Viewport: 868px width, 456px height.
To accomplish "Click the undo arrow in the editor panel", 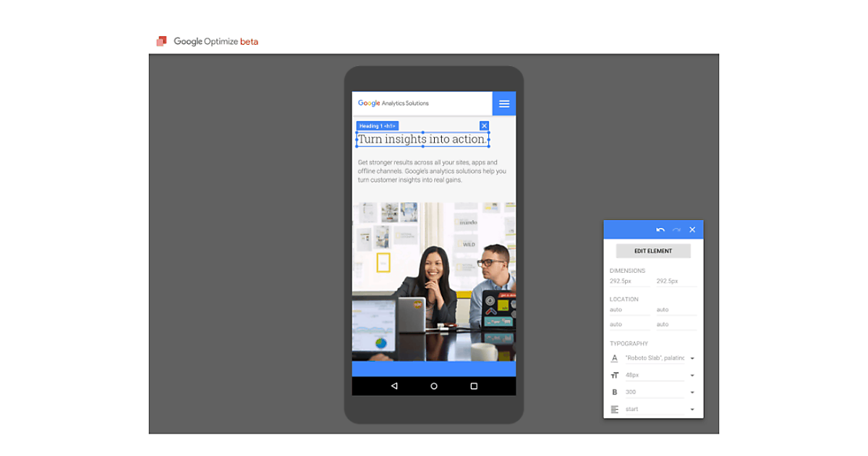I will pyautogui.click(x=660, y=229).
